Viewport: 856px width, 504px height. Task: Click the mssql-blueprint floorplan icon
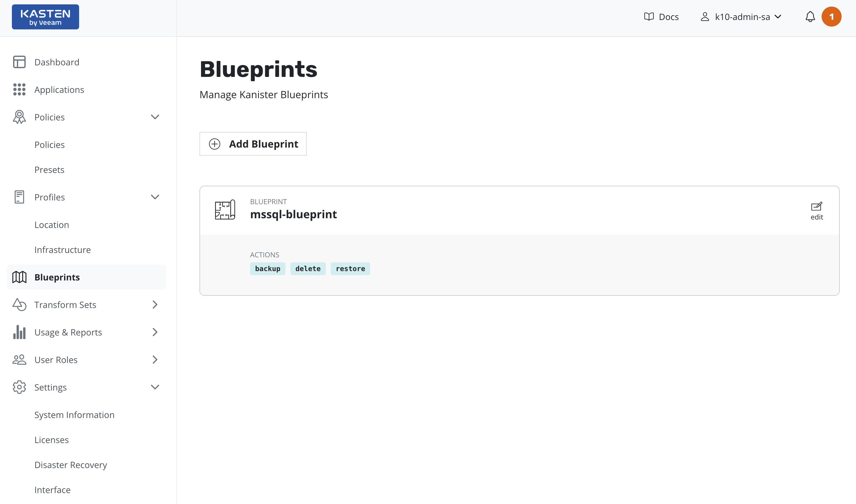[x=225, y=210]
